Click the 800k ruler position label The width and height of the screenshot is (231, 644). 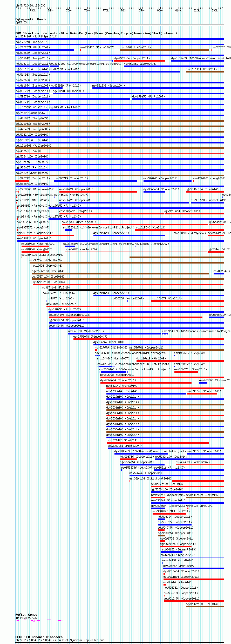pos(160,10)
